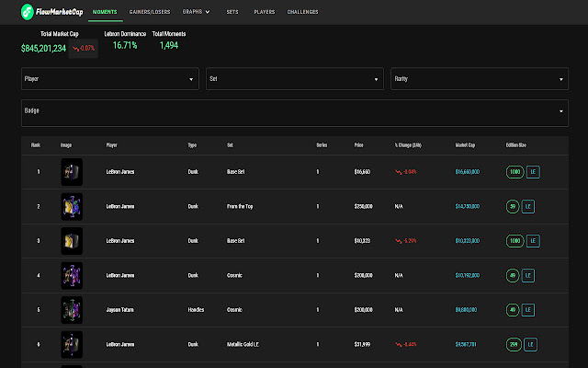Image resolution: width=588 pixels, height=368 pixels.
Task: Click 49 edition badge in rank 4 row
Action: pos(513,276)
